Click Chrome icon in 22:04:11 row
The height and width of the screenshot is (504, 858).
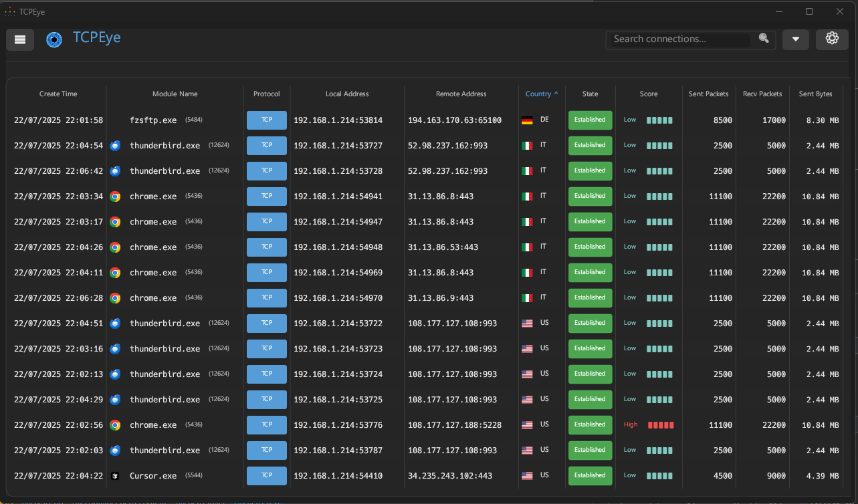click(115, 273)
